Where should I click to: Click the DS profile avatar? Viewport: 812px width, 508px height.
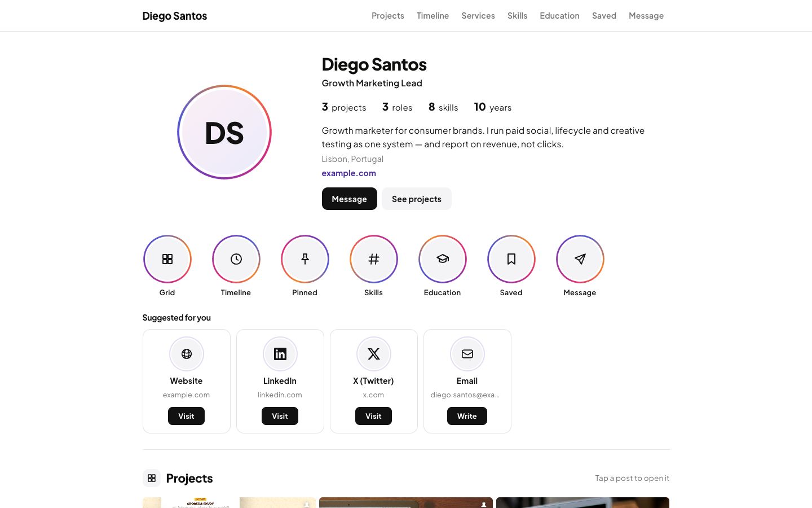pyautogui.click(x=224, y=132)
